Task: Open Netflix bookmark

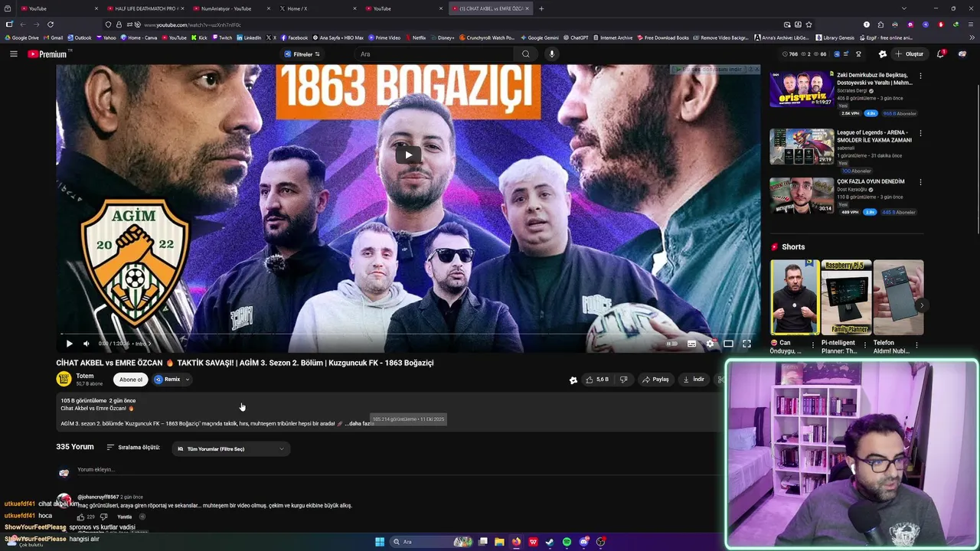Action: 416,37
